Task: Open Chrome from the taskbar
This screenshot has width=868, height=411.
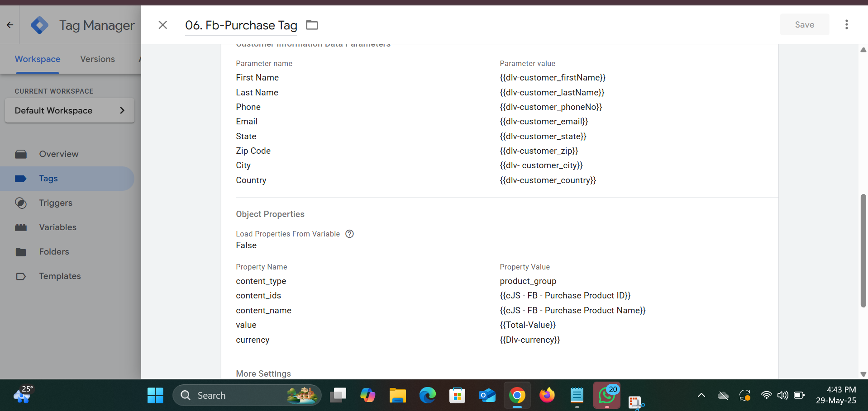Action: [x=517, y=396]
